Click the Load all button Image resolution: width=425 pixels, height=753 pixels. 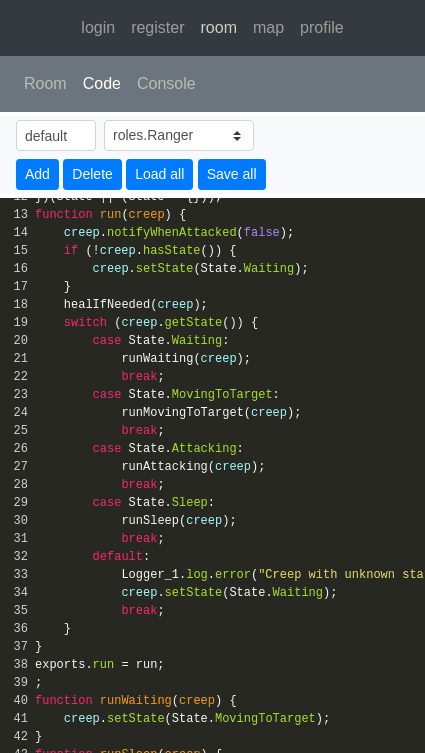(x=159, y=174)
